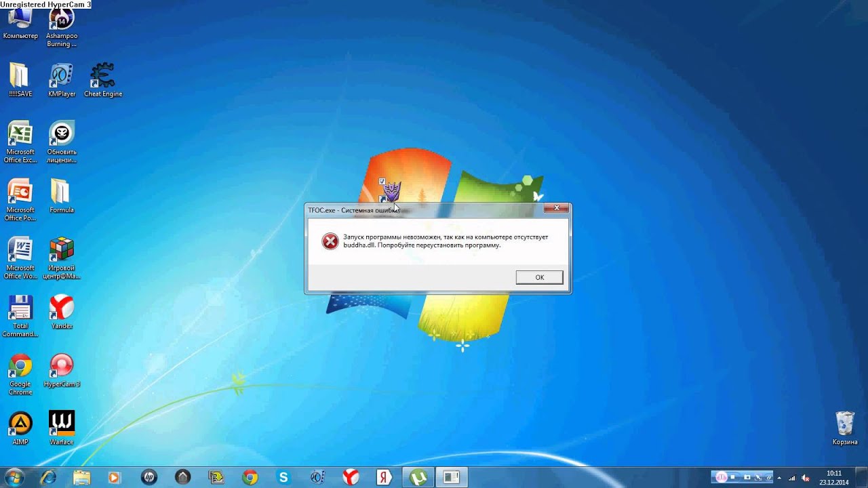Open the Yandex browser taskbar icon
Viewport: 868px width, 488px height.
pos(351,477)
